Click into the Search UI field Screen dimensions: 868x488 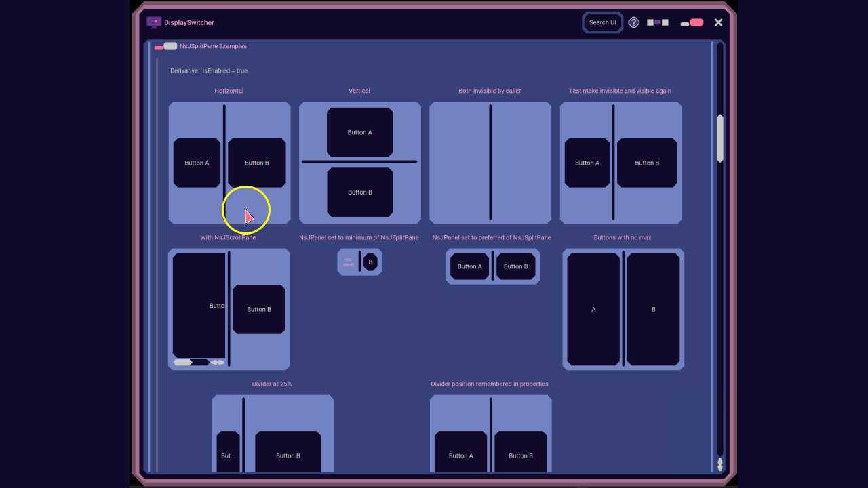602,22
